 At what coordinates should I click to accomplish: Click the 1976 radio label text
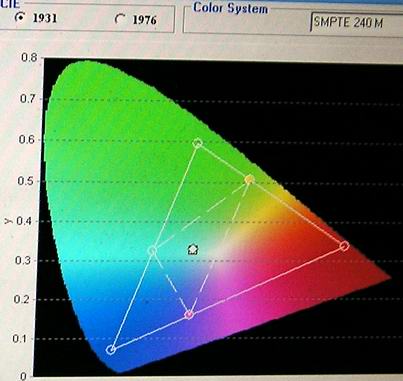(144, 20)
